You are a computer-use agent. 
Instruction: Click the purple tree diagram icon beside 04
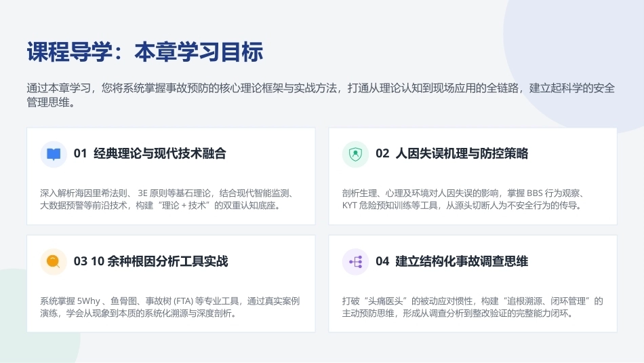point(355,262)
